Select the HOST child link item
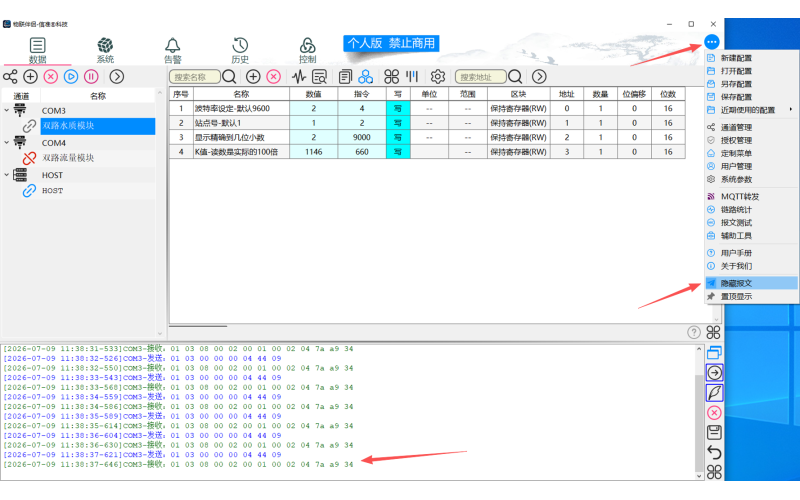The image size is (800, 500). click(x=52, y=190)
